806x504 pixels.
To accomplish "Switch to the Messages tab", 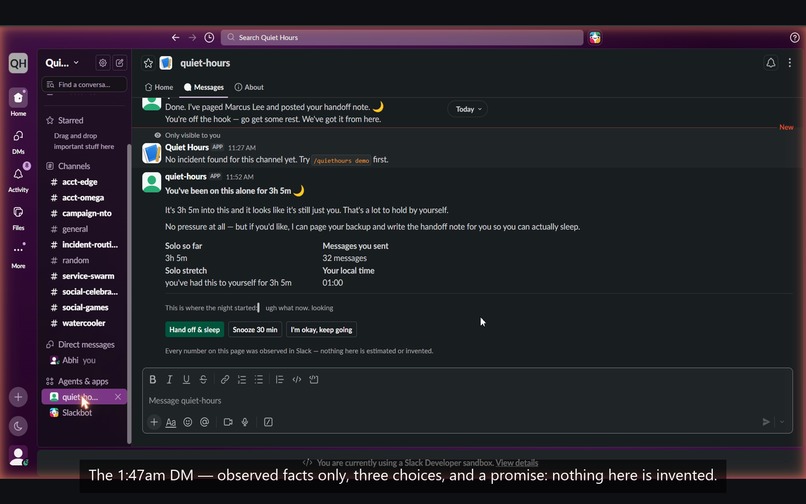I will [204, 87].
